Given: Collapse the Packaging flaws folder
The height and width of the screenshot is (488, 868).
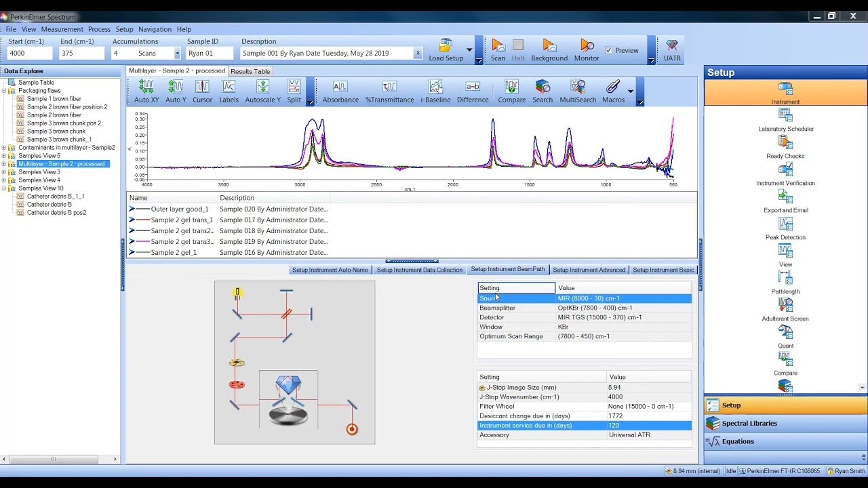Looking at the screenshot, I should (x=4, y=91).
